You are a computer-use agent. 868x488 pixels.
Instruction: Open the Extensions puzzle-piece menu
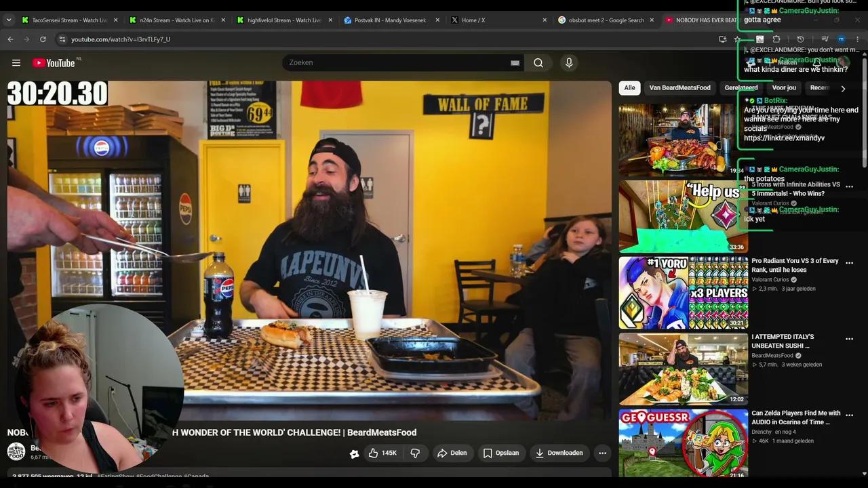(x=776, y=39)
